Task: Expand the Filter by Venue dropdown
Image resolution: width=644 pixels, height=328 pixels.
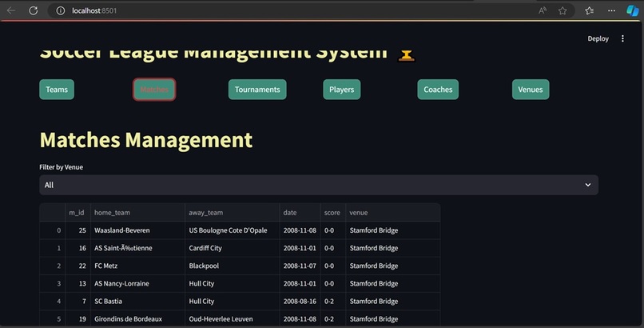Action: pos(319,185)
